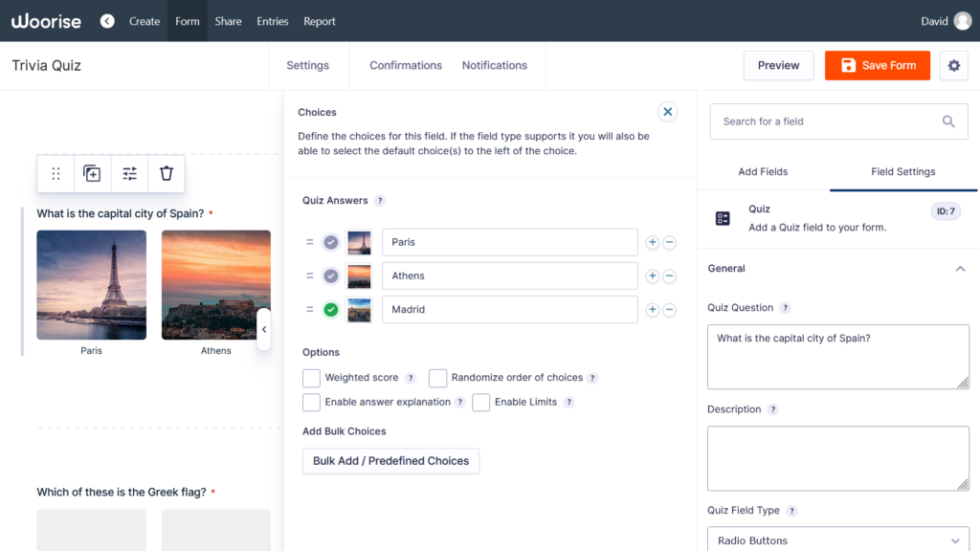
Task: Click the Save Form button
Action: (878, 65)
